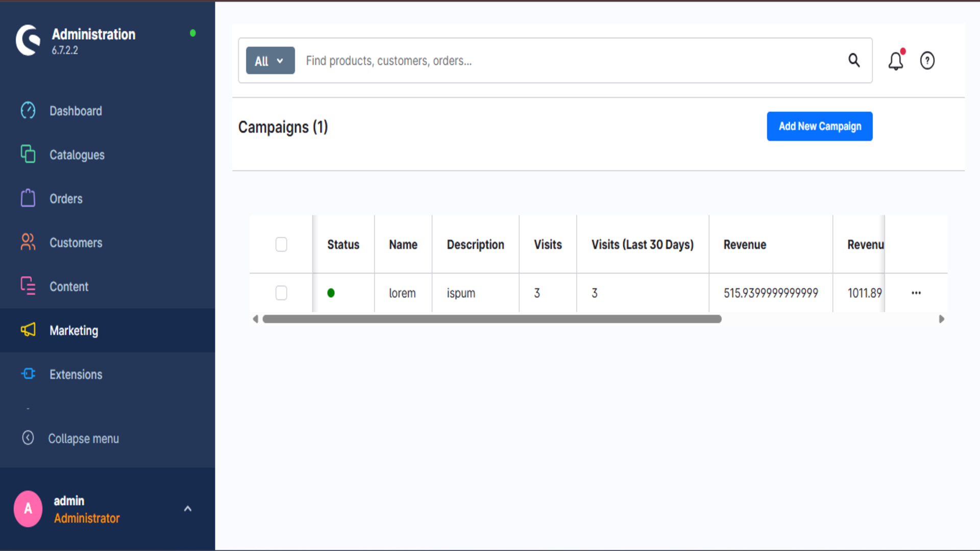
Task: Click the Add New Campaign button
Action: point(819,126)
